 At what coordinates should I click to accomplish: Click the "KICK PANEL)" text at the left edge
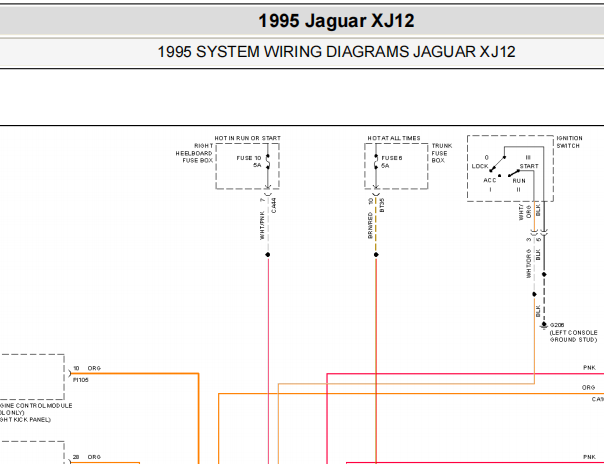point(32,420)
